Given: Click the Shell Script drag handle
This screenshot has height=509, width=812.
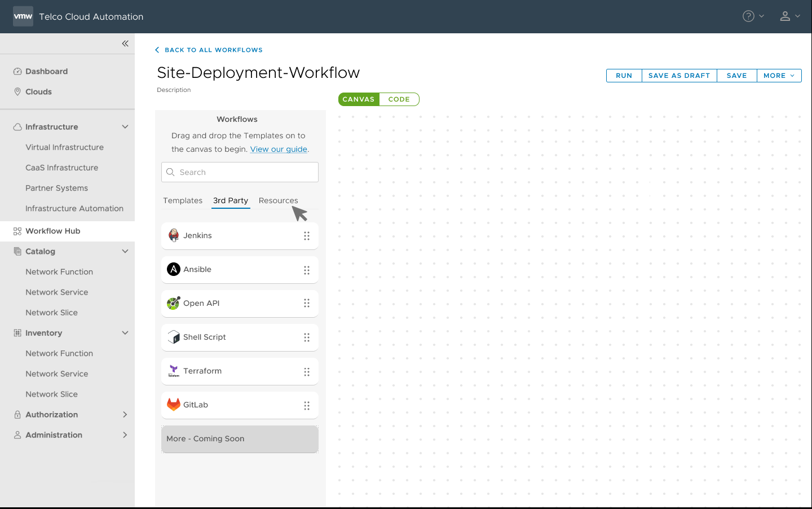Looking at the screenshot, I should click(307, 337).
